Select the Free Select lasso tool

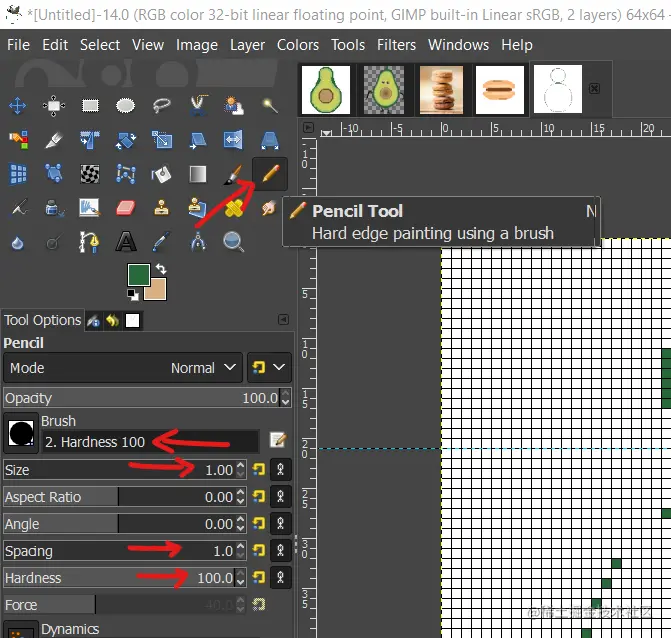point(162,105)
